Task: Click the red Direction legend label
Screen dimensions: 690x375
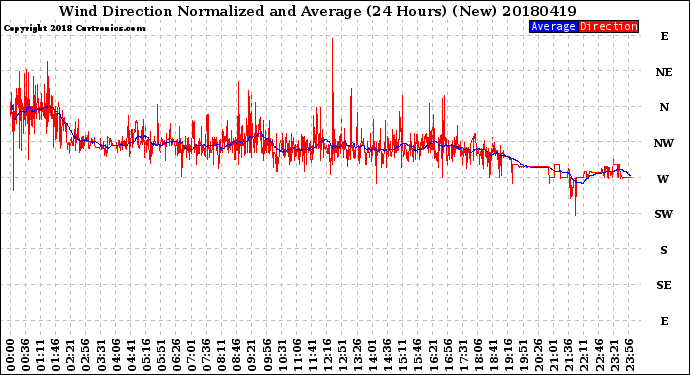Action: 608,26
